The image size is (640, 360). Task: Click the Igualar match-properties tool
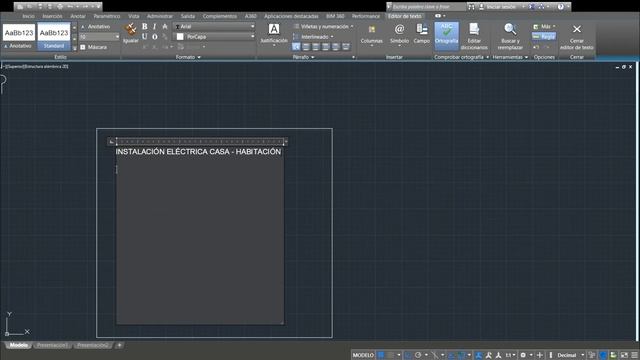pos(131,33)
